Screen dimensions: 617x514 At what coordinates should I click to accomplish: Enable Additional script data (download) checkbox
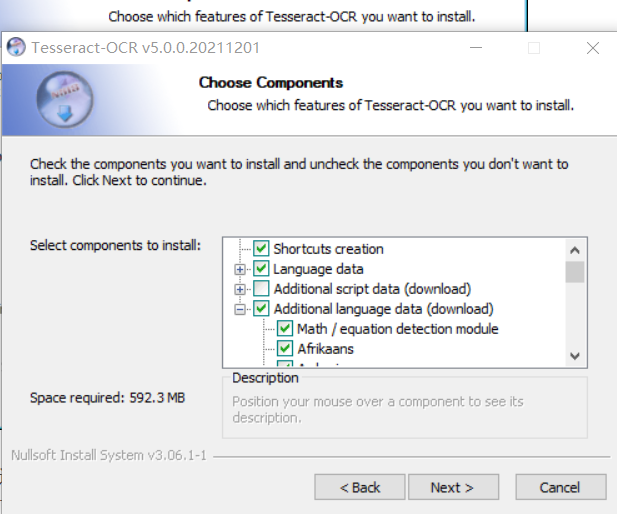click(x=261, y=288)
